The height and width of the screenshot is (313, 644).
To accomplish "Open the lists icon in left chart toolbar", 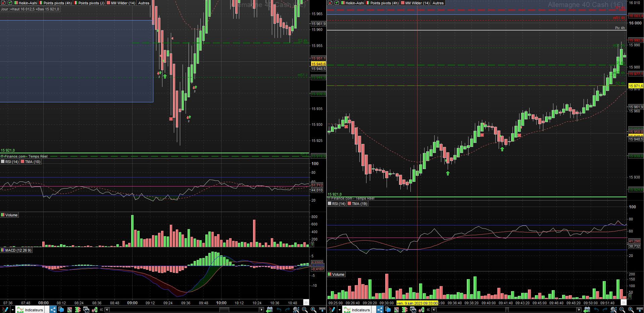I will (x=69, y=310).
